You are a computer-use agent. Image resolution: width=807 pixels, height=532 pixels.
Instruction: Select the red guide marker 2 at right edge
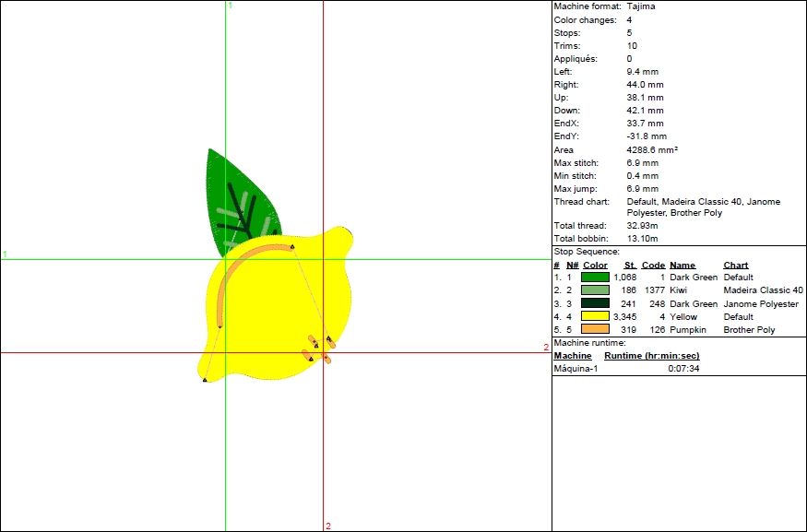tap(546, 348)
